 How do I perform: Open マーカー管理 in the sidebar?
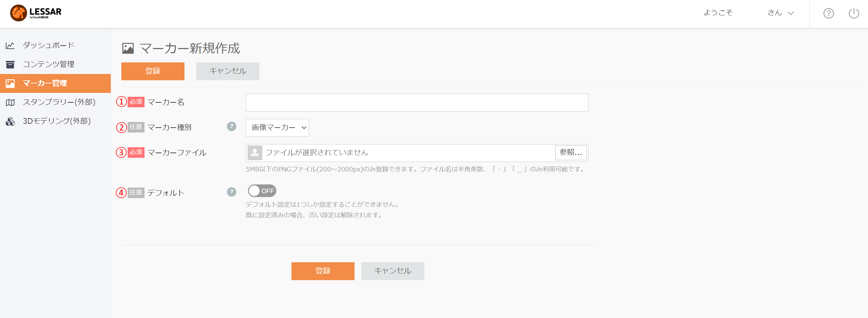pyautogui.click(x=55, y=83)
